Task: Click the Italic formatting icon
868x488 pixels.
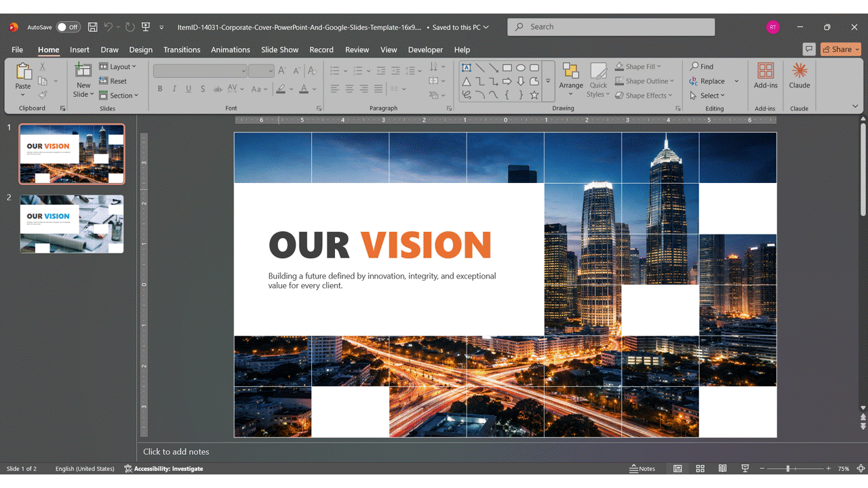Action: [174, 89]
